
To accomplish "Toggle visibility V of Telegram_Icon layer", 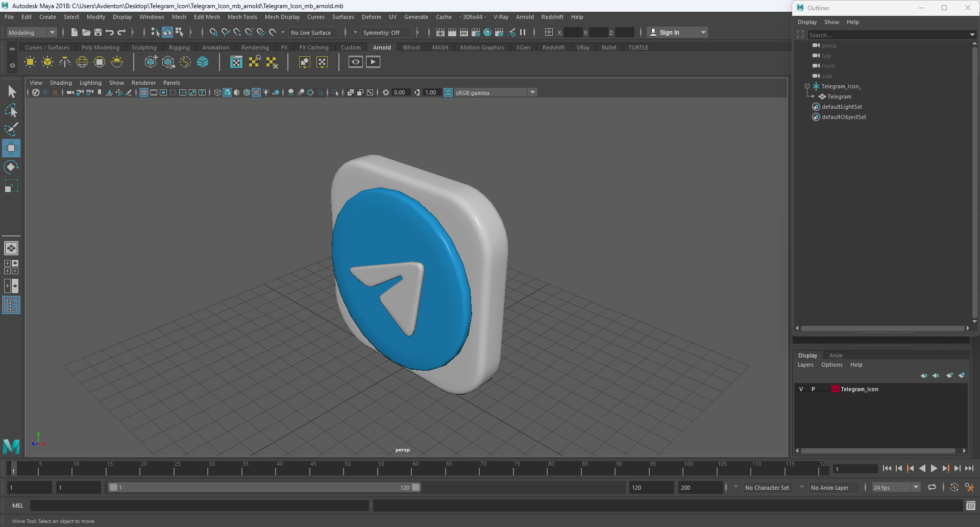I will [801, 389].
